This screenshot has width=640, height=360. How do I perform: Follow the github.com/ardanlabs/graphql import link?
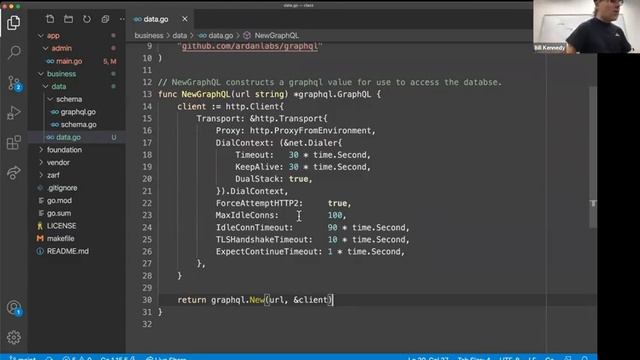pyautogui.click(x=250, y=46)
